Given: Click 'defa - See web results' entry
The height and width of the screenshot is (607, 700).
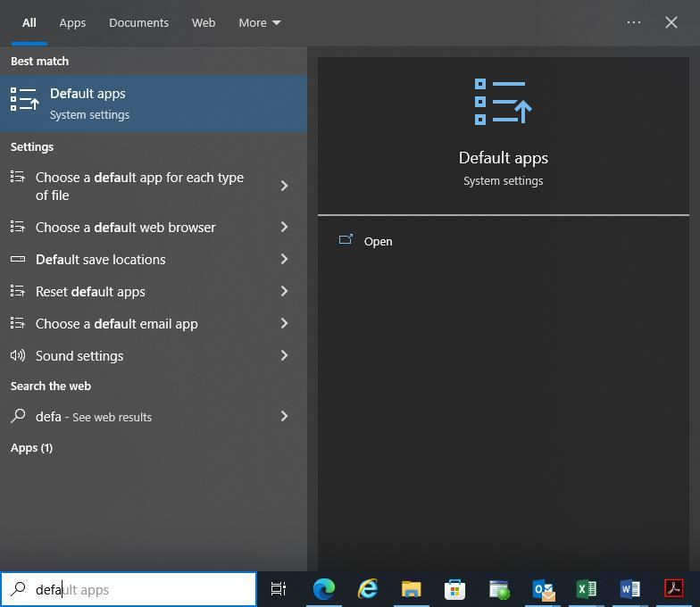Looking at the screenshot, I should (x=154, y=416).
